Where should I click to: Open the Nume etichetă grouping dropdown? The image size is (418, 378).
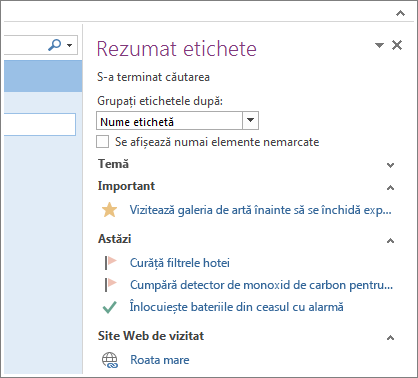pos(251,120)
